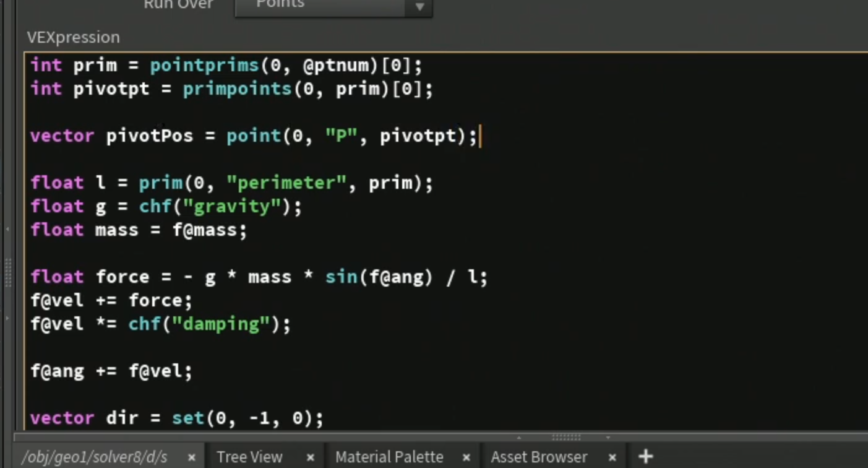The height and width of the screenshot is (468, 868).
Task: Click the "perimeter" string in code
Action: pyautogui.click(x=286, y=183)
